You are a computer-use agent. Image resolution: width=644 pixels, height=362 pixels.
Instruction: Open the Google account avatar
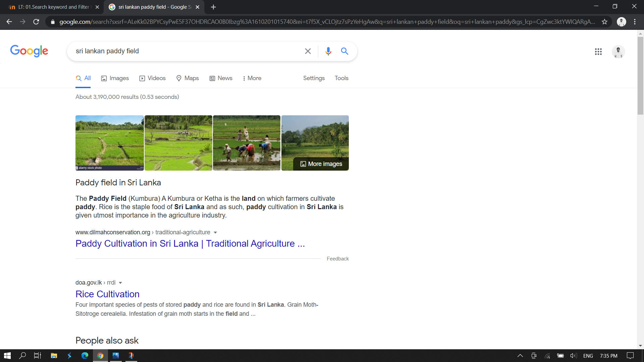(x=618, y=52)
